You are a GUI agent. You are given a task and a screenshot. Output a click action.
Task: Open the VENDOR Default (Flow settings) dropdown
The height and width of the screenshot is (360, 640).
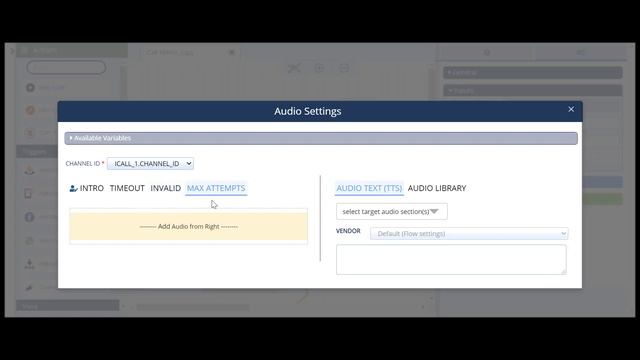[x=469, y=234]
